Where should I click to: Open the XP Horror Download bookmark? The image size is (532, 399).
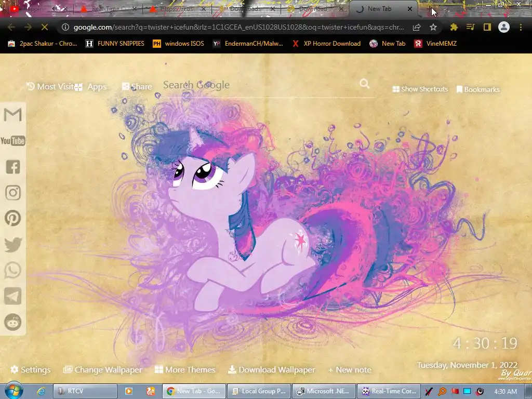pos(326,44)
